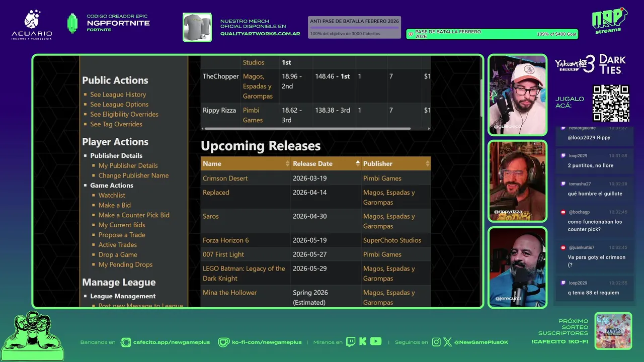Click Pase de Batalla Febrero goal bar
This screenshot has width=644, height=362.
click(492, 34)
